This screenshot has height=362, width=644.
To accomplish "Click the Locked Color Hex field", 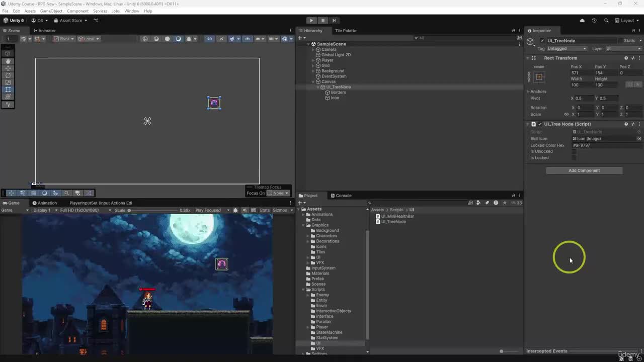I will 606,145.
